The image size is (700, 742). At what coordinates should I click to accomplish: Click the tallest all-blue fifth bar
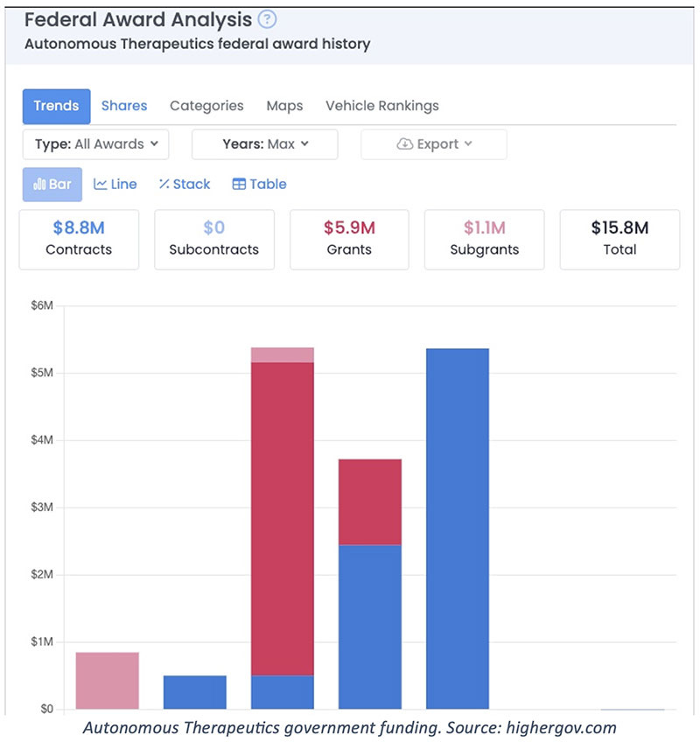(458, 528)
